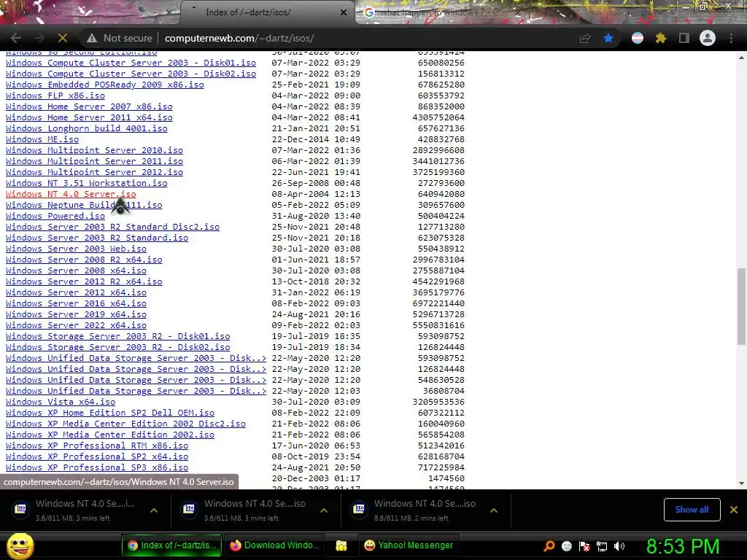Close the Index of /~dartz/isos/ tab
747x560 pixels.
click(x=344, y=12)
